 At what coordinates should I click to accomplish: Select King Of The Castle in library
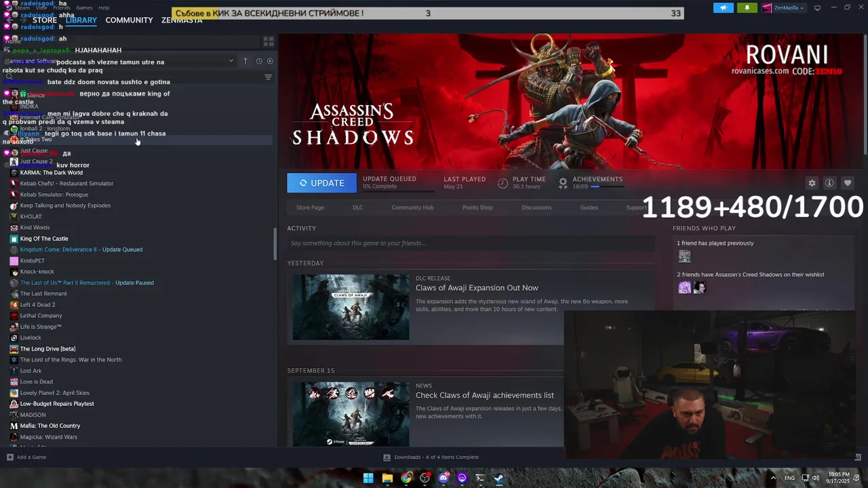tap(44, 239)
